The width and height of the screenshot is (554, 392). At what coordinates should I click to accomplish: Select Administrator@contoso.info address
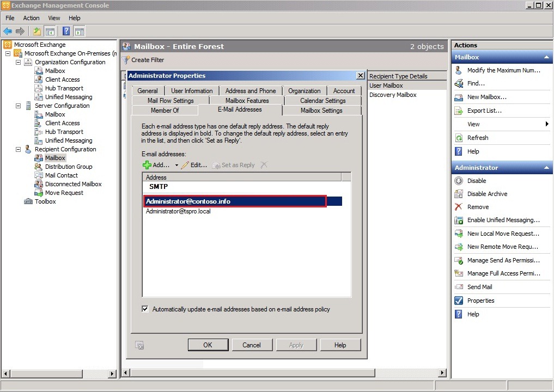point(243,201)
